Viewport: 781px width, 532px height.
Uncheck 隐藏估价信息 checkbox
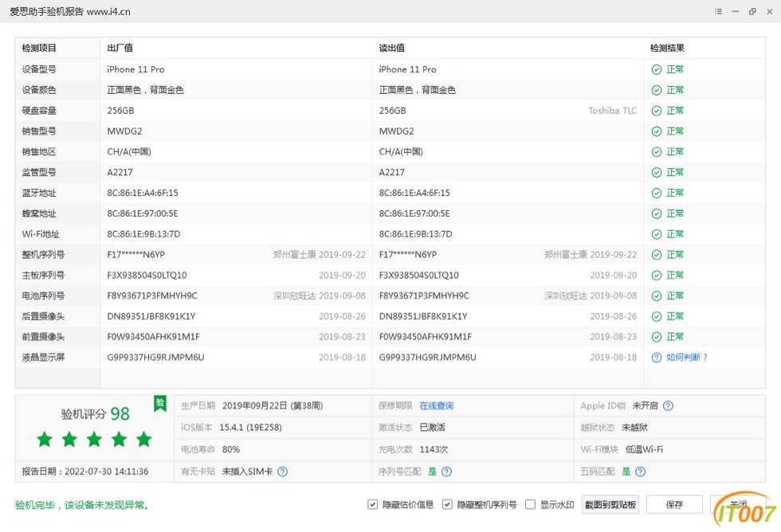372,505
